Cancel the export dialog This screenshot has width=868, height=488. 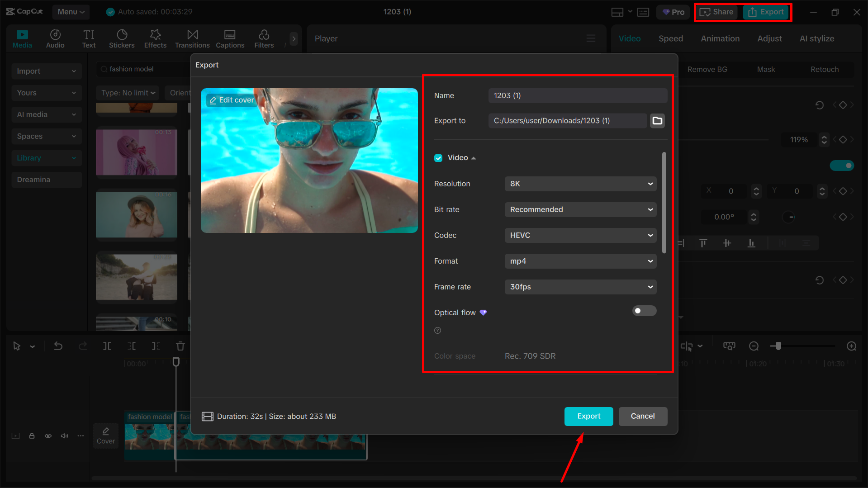643,416
